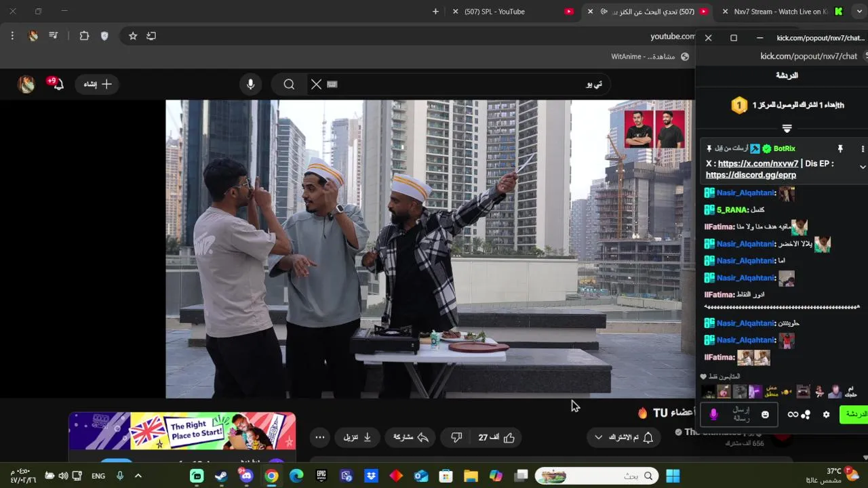
Task: Open more actions three-dot button under video
Action: [320, 437]
